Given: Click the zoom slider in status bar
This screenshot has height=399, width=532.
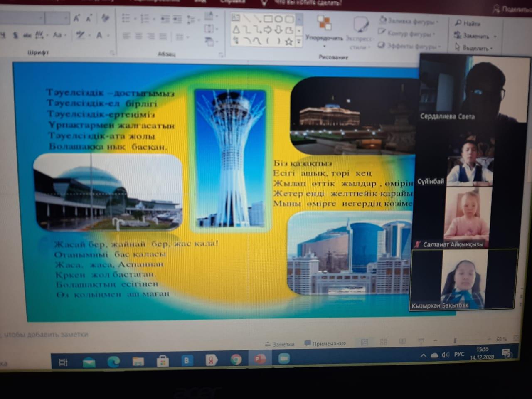Looking at the screenshot, I should tap(456, 340).
